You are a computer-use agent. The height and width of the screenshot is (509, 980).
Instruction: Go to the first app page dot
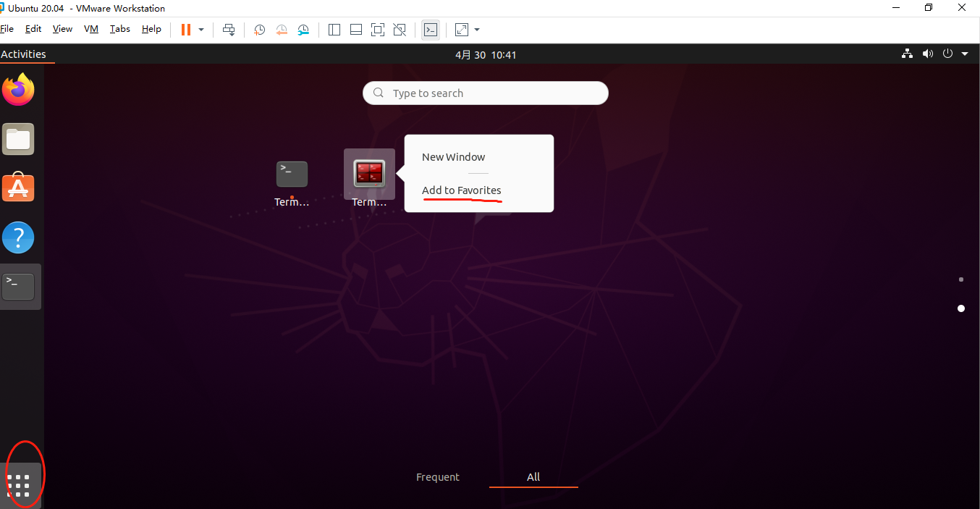961,279
